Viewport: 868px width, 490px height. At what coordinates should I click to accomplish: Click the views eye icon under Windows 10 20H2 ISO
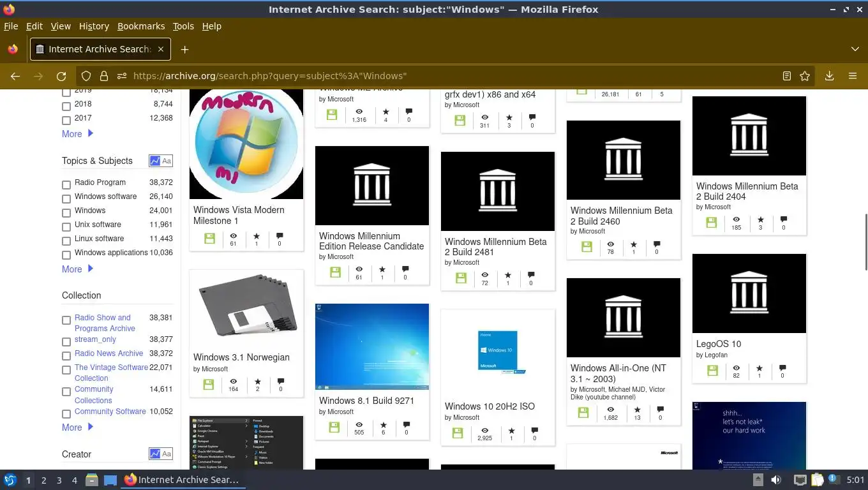484,431
